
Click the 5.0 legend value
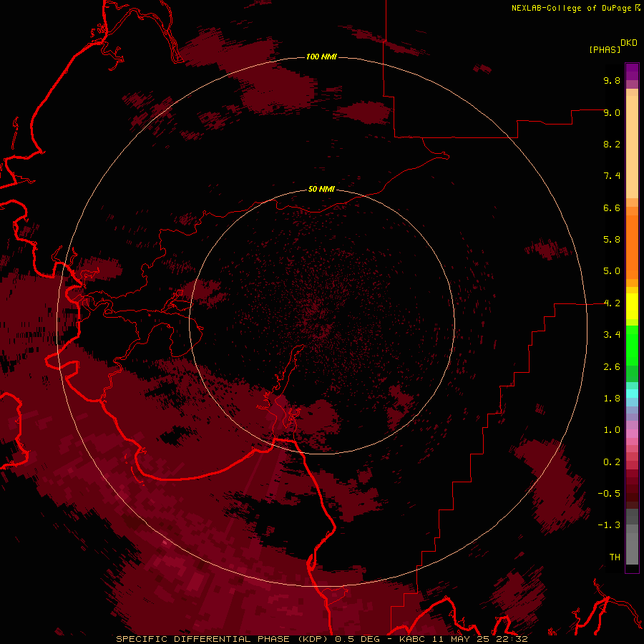point(612,271)
